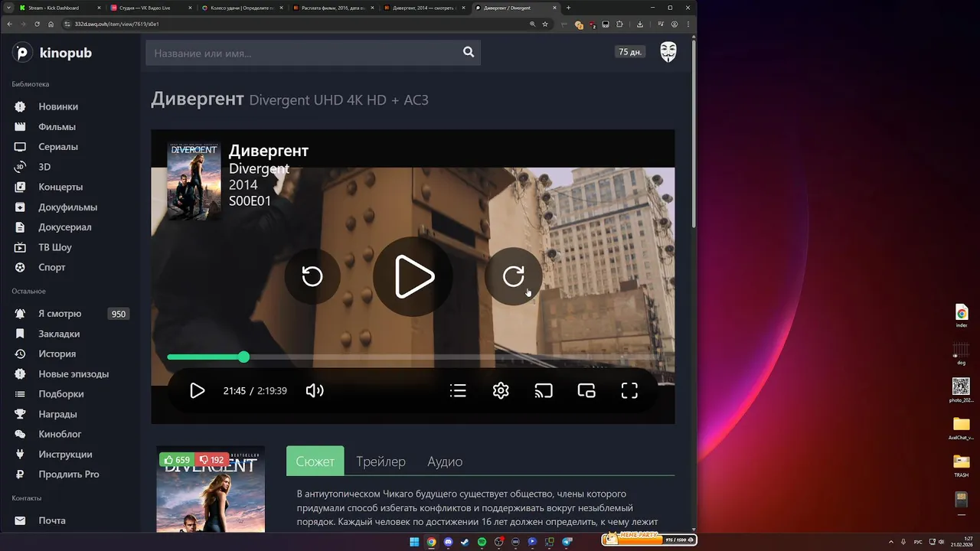This screenshot has width=980, height=551.
Task: Skip forward with the forward-skip button
Action: (514, 276)
